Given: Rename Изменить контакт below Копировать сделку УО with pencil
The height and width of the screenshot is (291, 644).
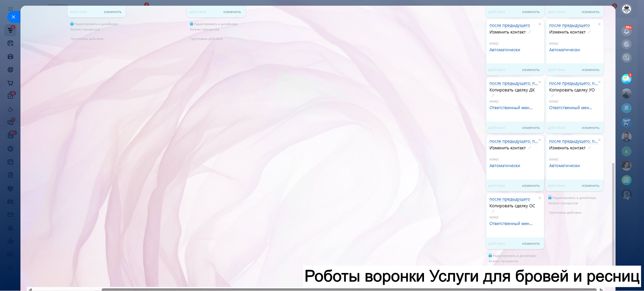Looking at the screenshot, I should (x=589, y=148).
